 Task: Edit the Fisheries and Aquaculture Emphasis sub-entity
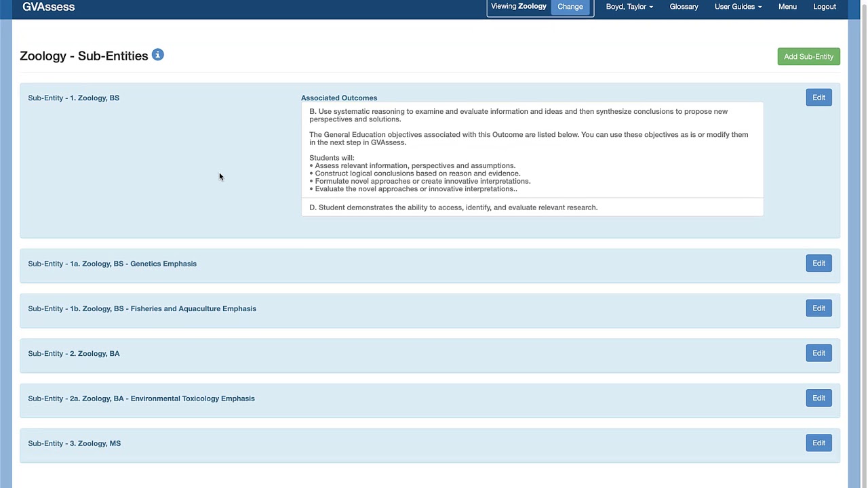click(818, 308)
